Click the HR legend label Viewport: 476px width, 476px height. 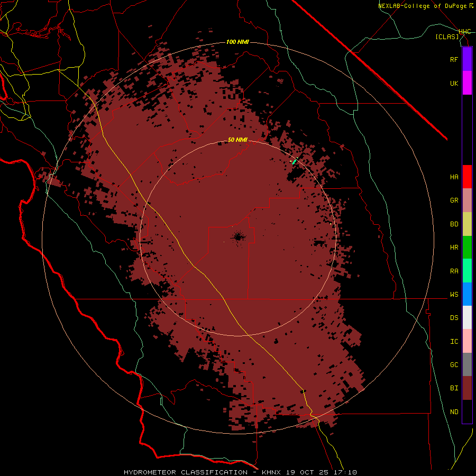tap(454, 248)
